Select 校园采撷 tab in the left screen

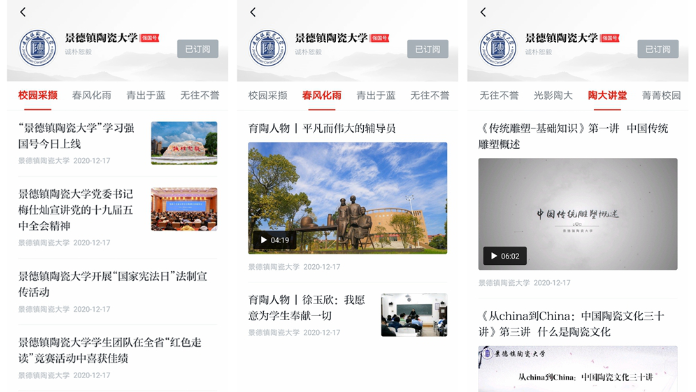click(38, 95)
